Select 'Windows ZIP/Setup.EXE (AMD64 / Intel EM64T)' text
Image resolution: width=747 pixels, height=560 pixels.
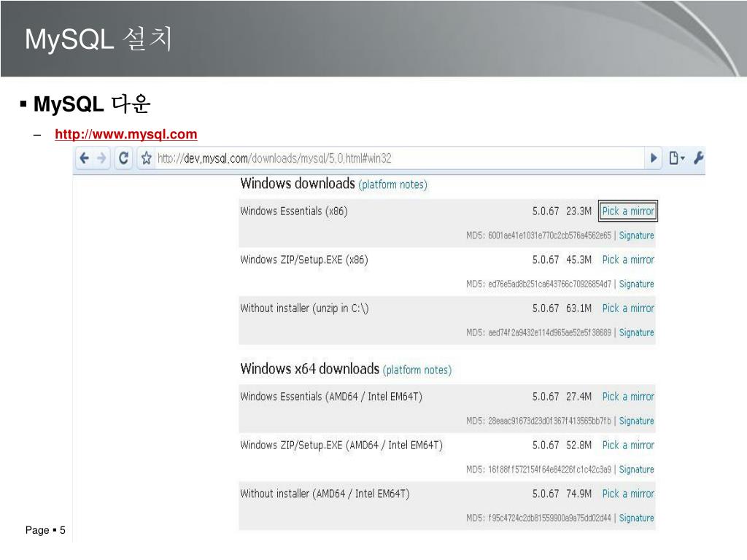341,446
